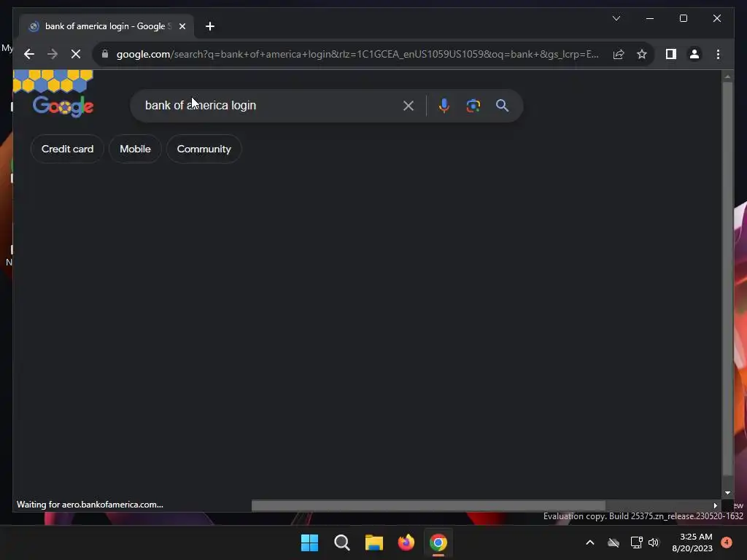Filter results by Community
The height and width of the screenshot is (560, 747).
[204, 149]
